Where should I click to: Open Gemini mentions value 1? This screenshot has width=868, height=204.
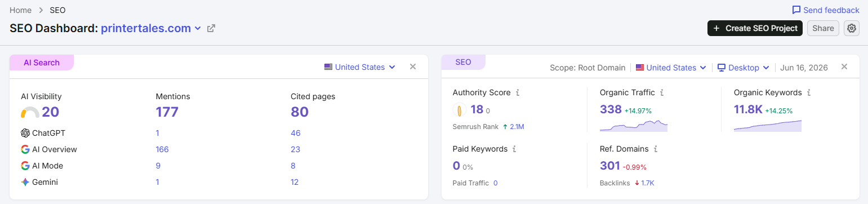158,182
